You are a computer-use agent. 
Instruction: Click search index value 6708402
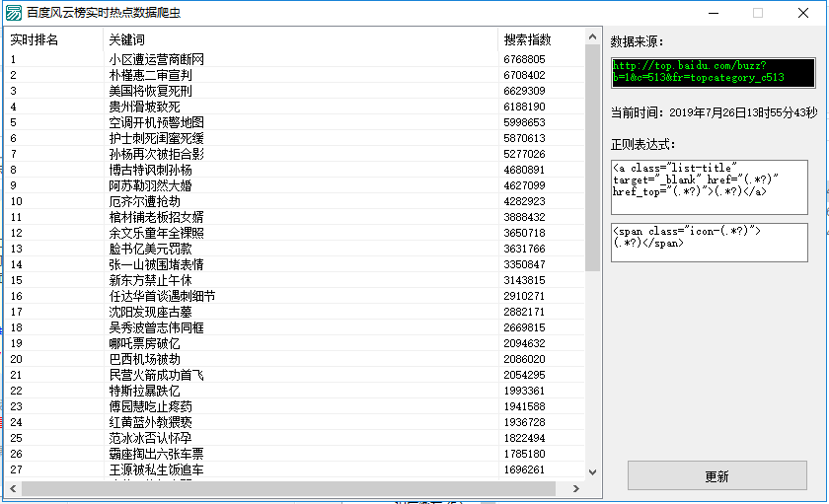point(524,75)
